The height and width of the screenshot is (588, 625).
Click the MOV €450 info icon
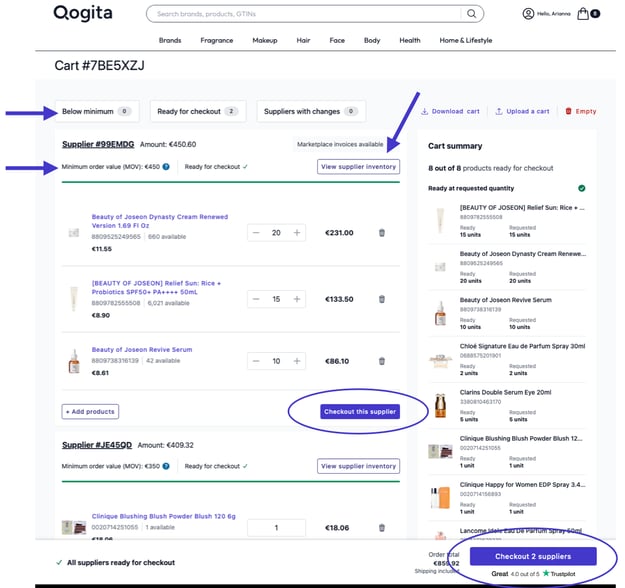coord(166,167)
